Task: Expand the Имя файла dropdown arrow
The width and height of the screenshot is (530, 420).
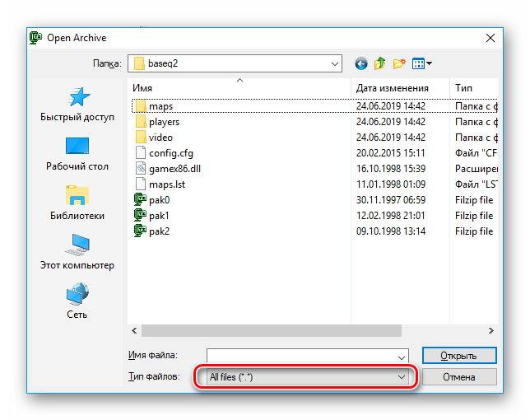Action: pyautogui.click(x=402, y=357)
